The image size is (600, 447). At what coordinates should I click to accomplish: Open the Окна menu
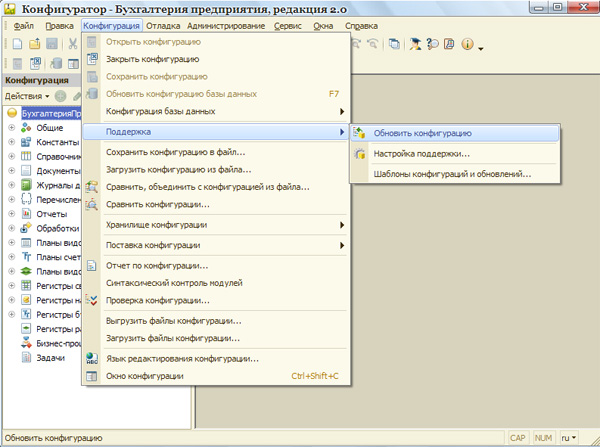pyautogui.click(x=323, y=26)
